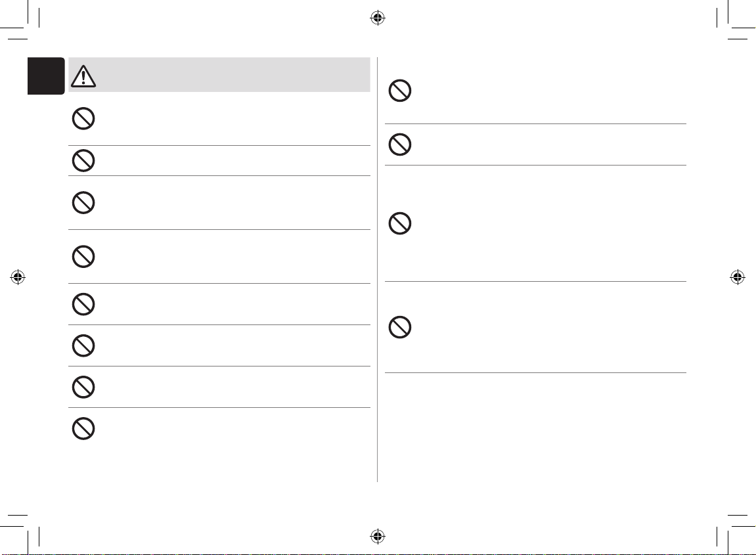Click the registration mark at the top center
The image size is (756, 555).
click(377, 18)
